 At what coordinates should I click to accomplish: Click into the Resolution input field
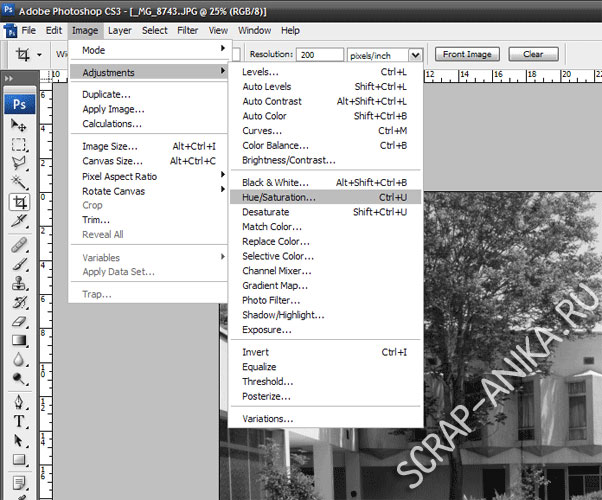tap(318, 55)
